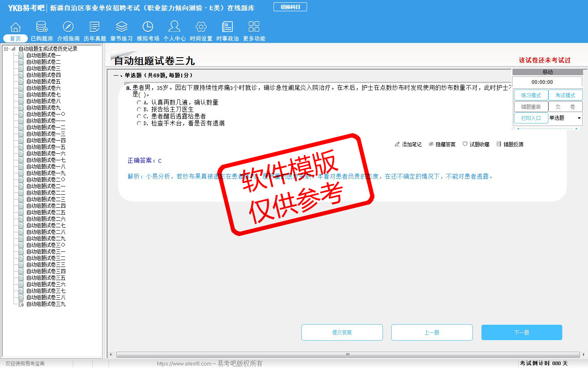
Task: Open the 已购题库 database icon
Action: [42, 27]
